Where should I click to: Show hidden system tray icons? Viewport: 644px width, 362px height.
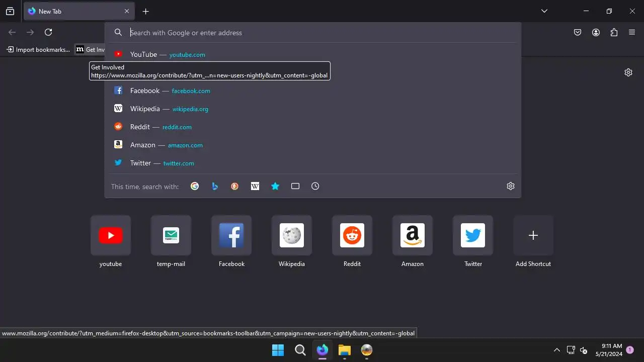point(557,350)
